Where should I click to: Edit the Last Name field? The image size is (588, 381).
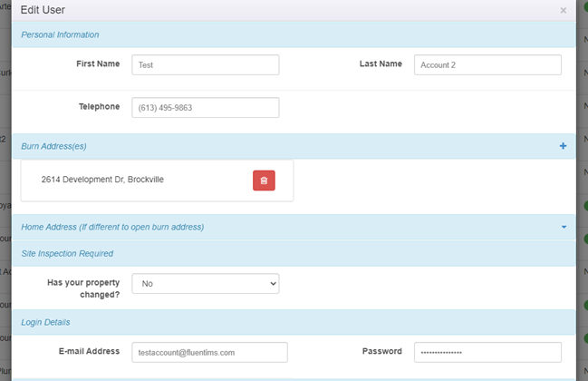coord(487,65)
